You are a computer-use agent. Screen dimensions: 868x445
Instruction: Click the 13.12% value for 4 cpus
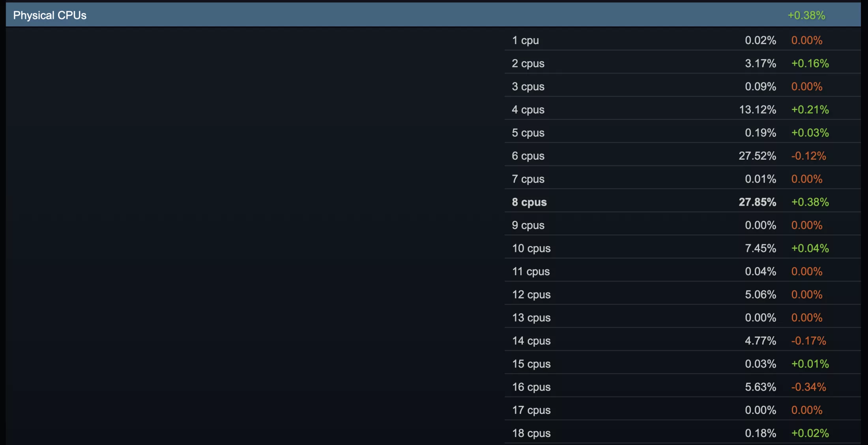[x=757, y=110]
